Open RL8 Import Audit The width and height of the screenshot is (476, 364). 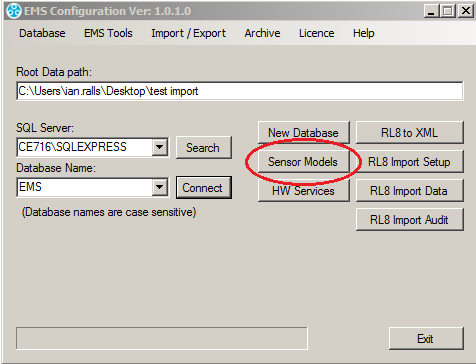pyautogui.click(x=410, y=220)
